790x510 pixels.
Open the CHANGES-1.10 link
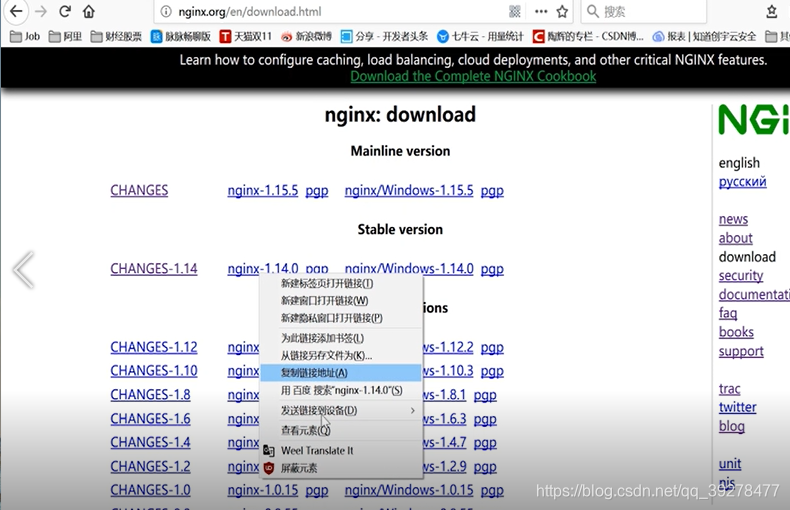154,371
